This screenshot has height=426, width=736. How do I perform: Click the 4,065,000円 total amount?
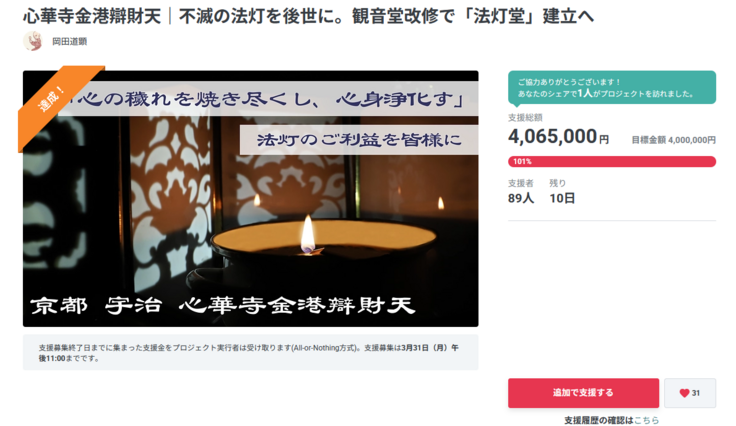point(558,137)
